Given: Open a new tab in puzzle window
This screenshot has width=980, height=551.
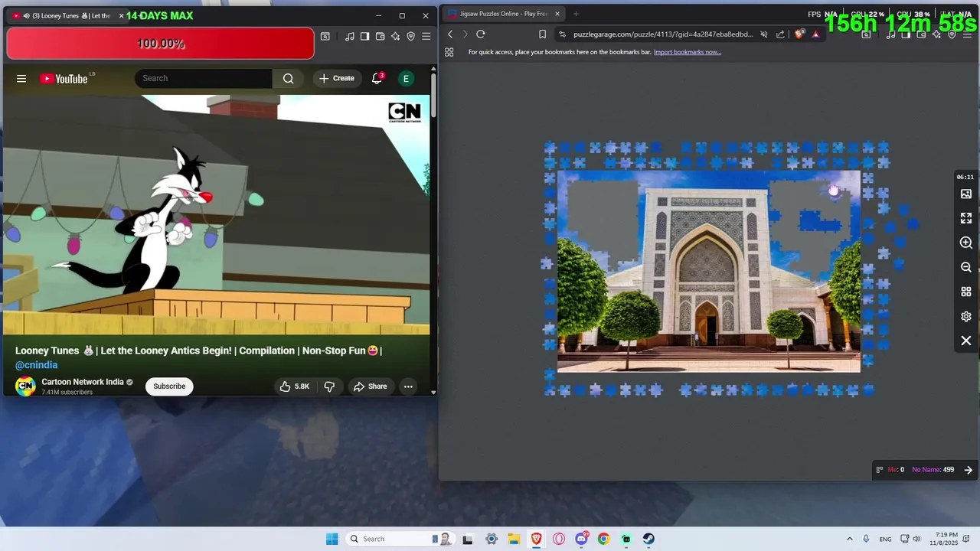Looking at the screenshot, I should (576, 14).
